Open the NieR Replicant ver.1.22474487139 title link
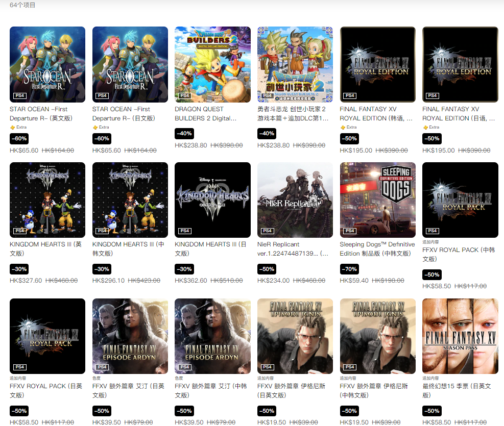Screen dimensions: 504x426 click(x=293, y=249)
